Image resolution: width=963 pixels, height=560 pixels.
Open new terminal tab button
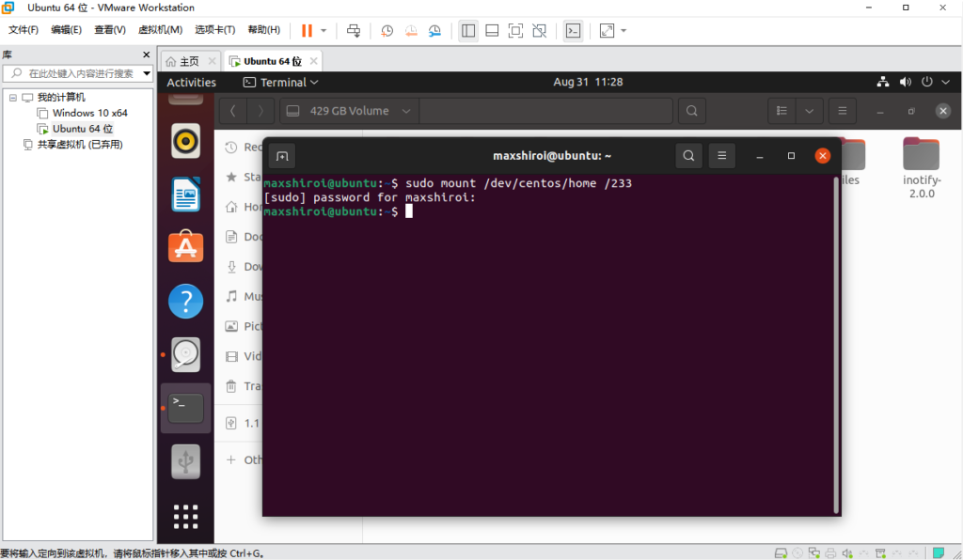coord(282,156)
